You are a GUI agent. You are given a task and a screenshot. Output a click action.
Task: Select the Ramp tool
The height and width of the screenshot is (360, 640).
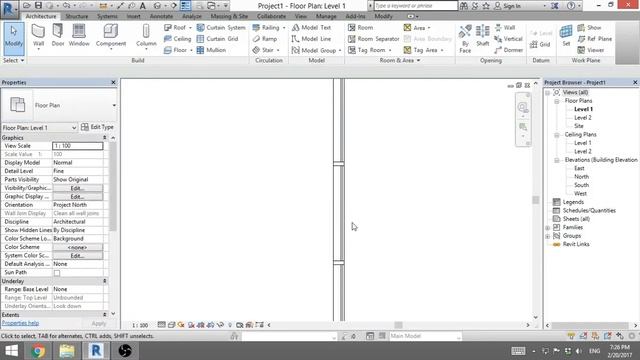pos(264,39)
